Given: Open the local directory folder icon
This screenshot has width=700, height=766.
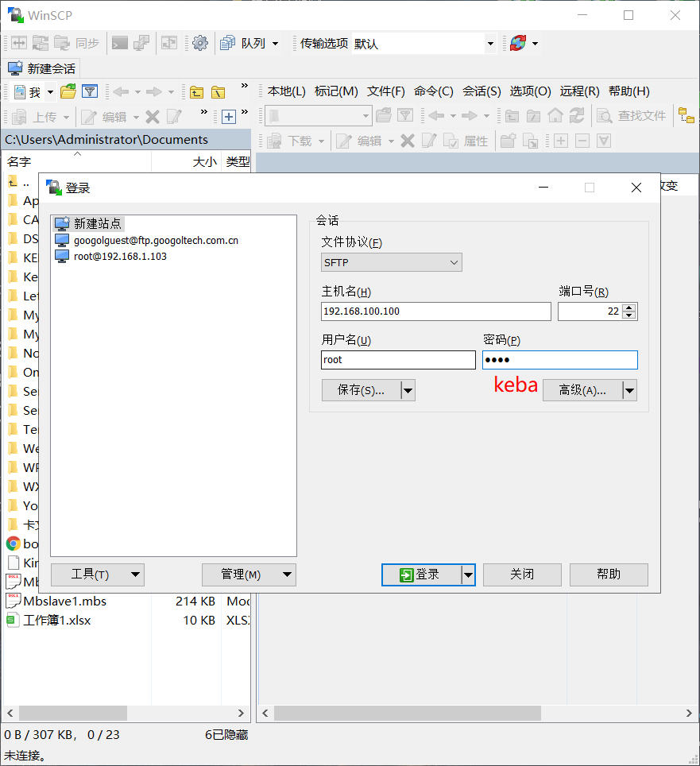Looking at the screenshot, I should [x=68, y=91].
